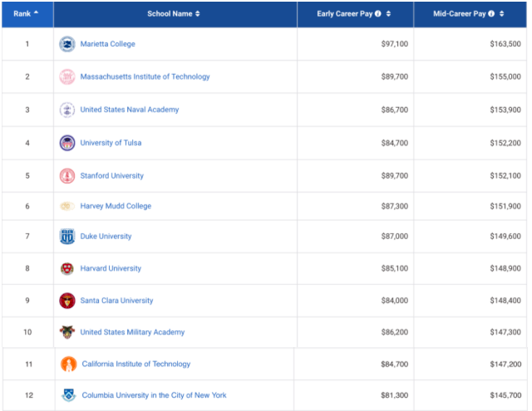The height and width of the screenshot is (411, 532).
Task: Open the California Institute of Technology link
Action: coord(136,364)
